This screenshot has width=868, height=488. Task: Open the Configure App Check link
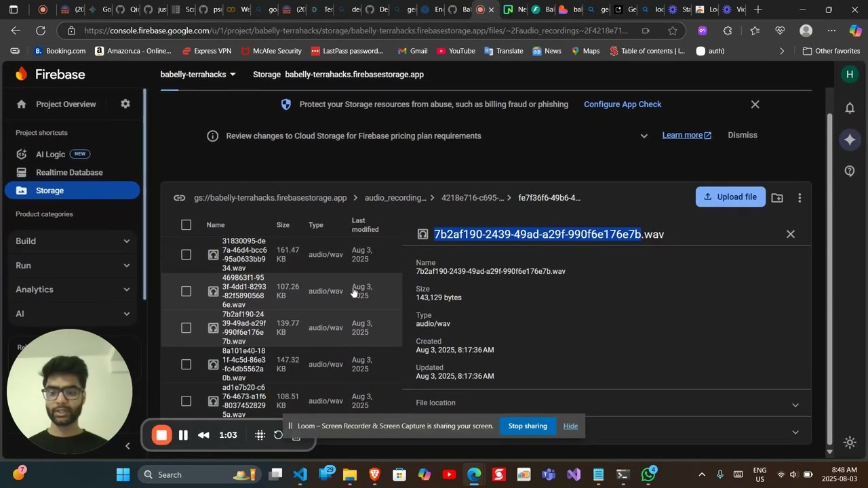coord(623,104)
